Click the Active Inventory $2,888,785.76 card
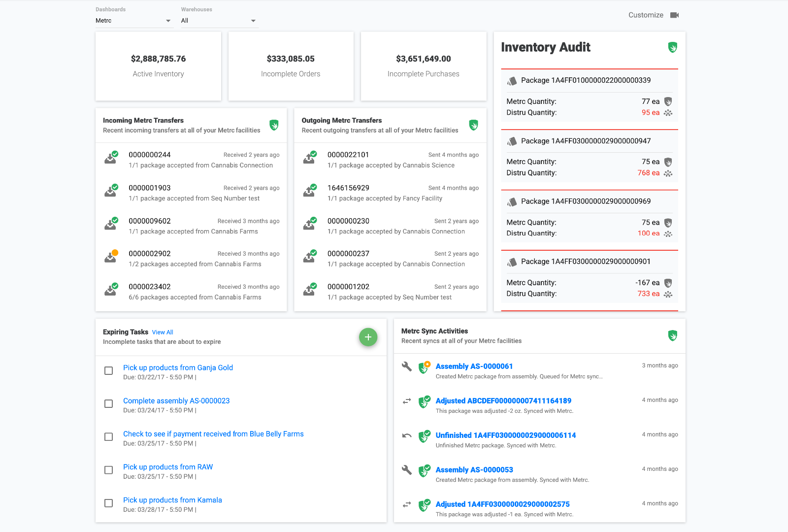Screen dimensions: 788x532 158,66
